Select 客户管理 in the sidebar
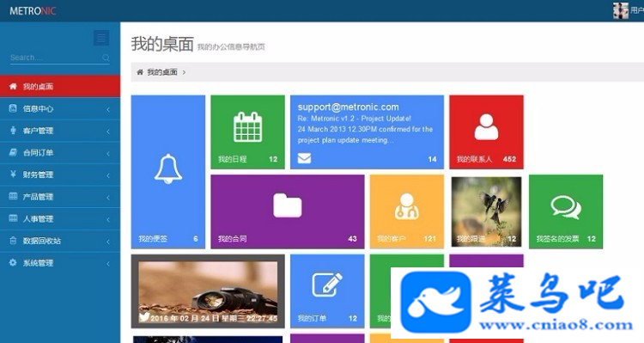 point(60,131)
